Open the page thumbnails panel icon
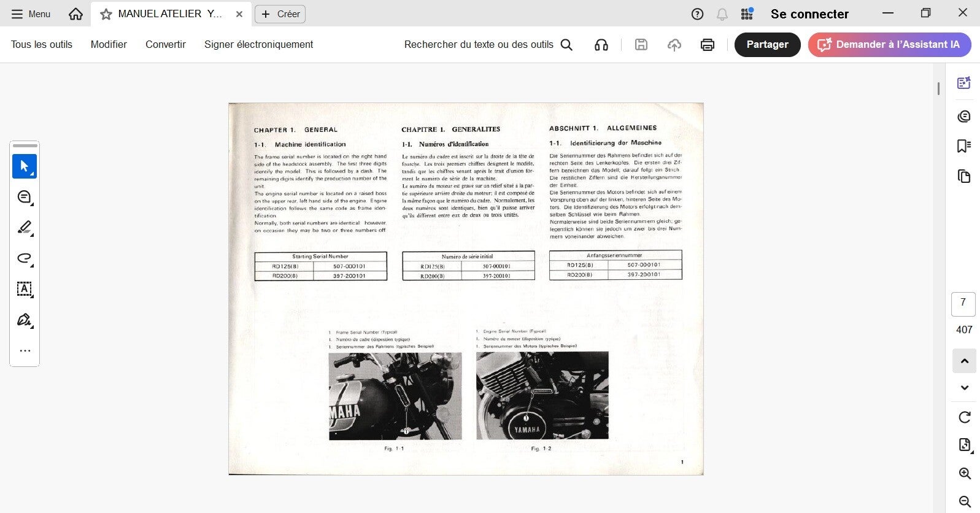This screenshot has width=980, height=513. click(964, 176)
